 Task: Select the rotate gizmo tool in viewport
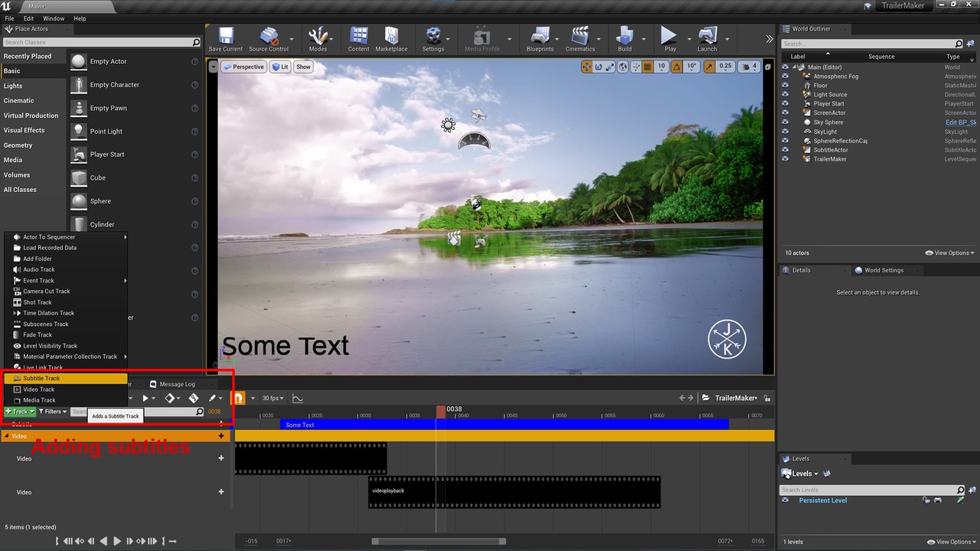[599, 67]
